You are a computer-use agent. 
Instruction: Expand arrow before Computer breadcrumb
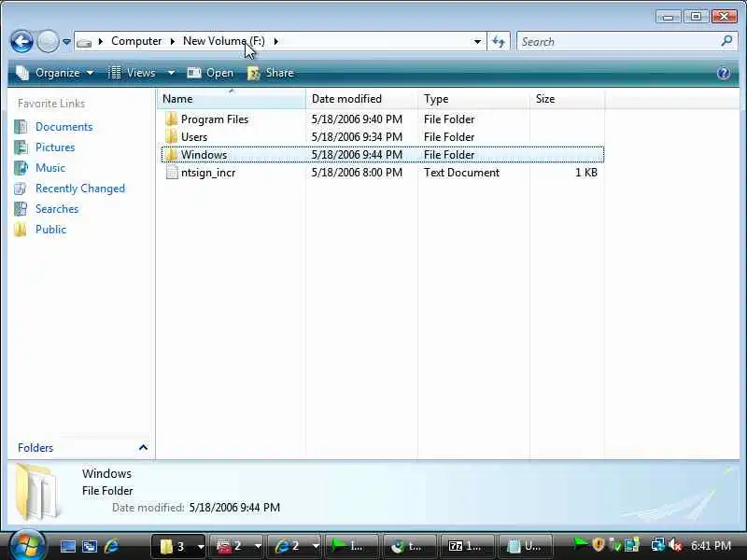tap(101, 41)
